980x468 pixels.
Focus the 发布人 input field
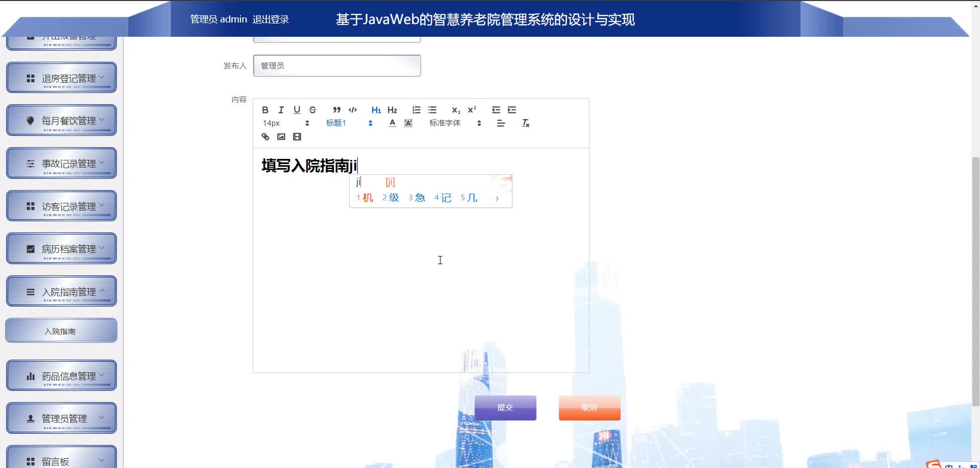click(x=337, y=65)
